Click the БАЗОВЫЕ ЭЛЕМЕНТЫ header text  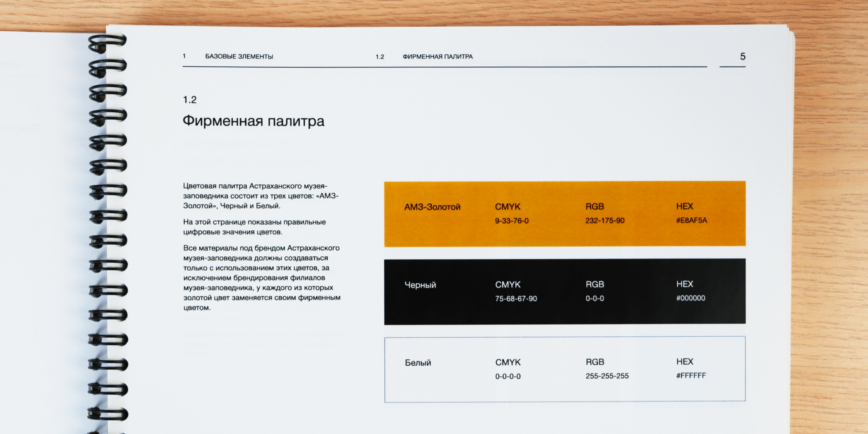239,57
